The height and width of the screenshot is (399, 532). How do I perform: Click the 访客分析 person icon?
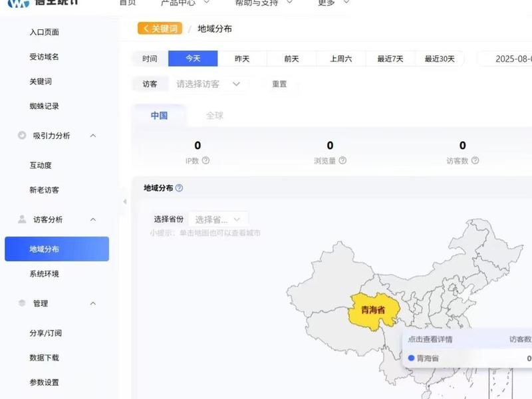22,219
